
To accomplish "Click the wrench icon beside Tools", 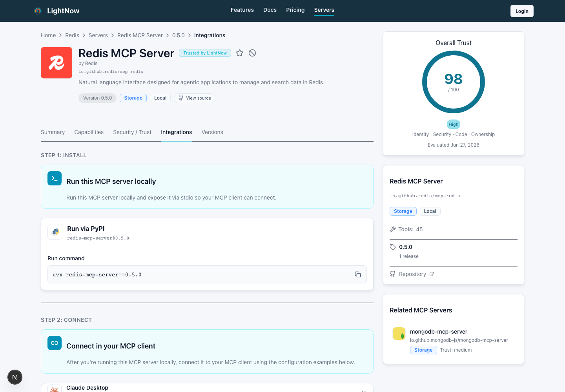I will [393, 229].
